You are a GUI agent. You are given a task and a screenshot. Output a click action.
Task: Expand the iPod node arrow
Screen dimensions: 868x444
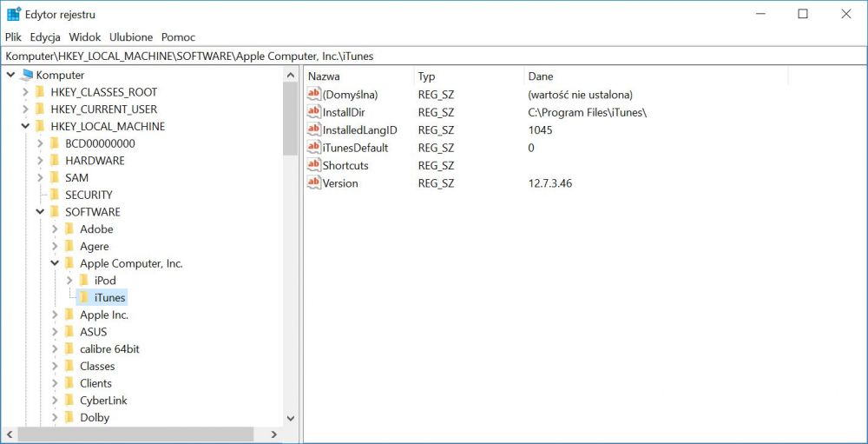click(69, 281)
